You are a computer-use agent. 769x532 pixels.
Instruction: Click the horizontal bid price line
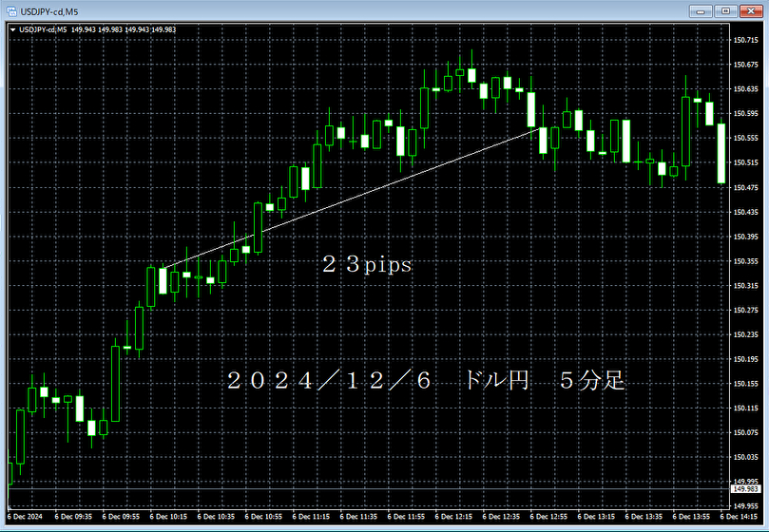click(x=369, y=489)
